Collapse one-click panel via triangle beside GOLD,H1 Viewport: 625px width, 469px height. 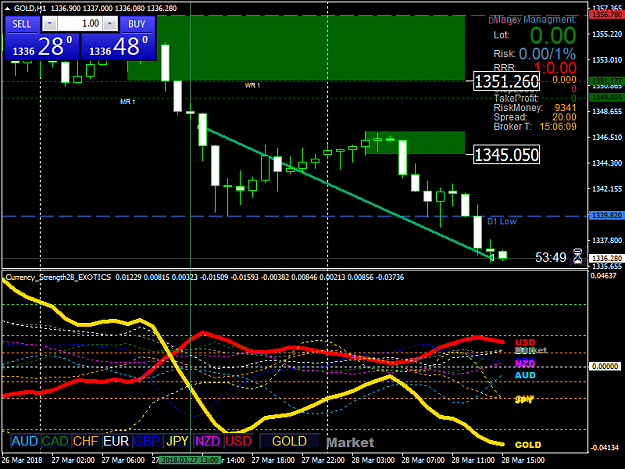[x=7, y=8]
